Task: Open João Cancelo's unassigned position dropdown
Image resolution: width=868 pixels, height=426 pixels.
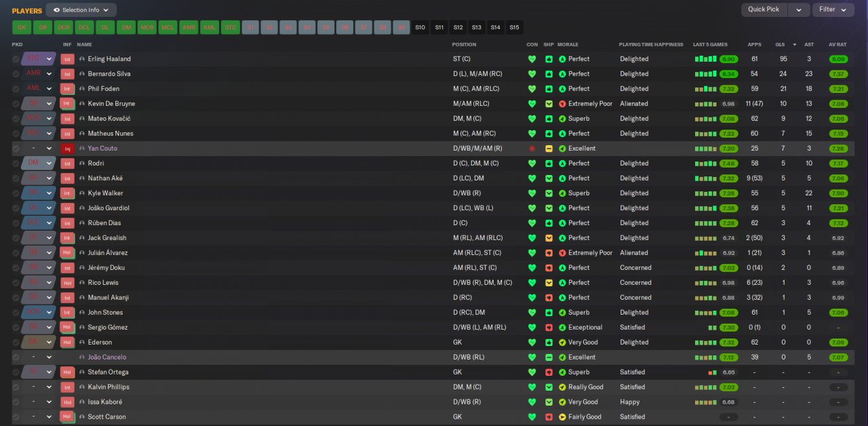Action: (39, 357)
